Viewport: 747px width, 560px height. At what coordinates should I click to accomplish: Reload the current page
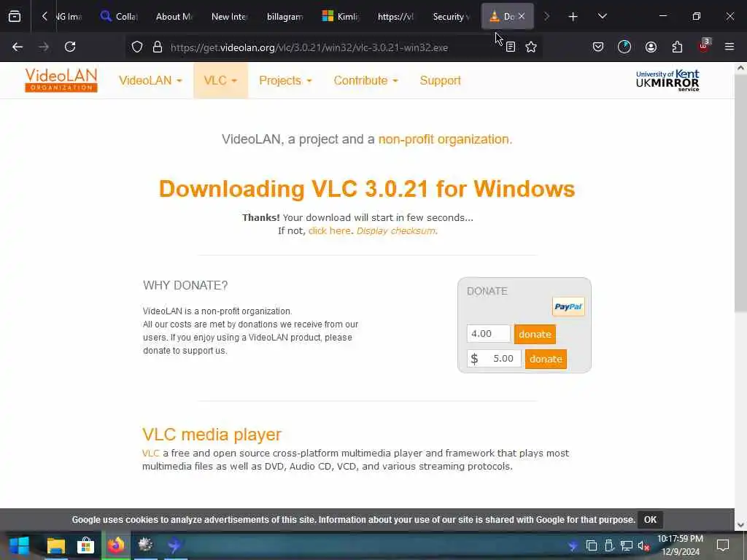click(x=70, y=47)
